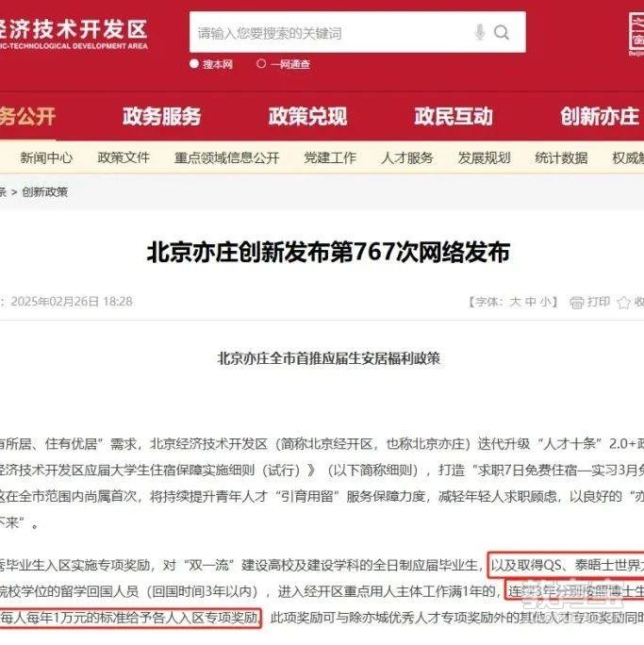This screenshot has height=645, width=644.
Task: Click the microphone voice search icon
Action: [x=480, y=32]
